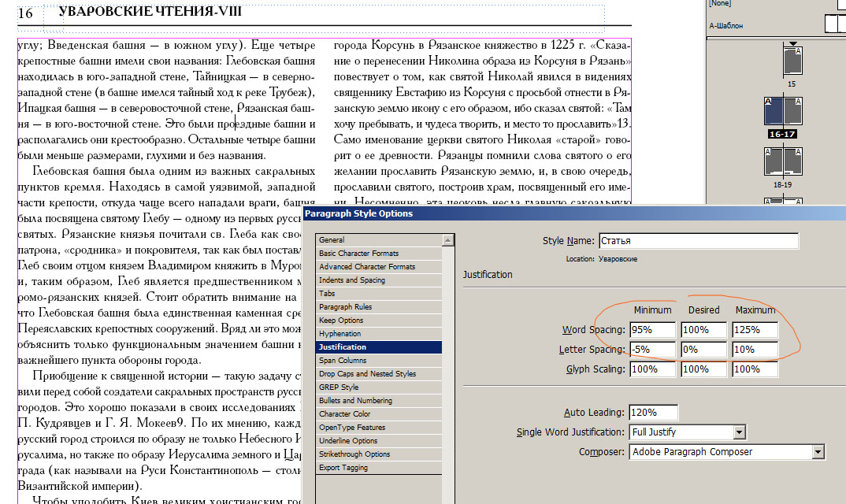Edit the Glyph Scaling Maximum field

pos(755,369)
